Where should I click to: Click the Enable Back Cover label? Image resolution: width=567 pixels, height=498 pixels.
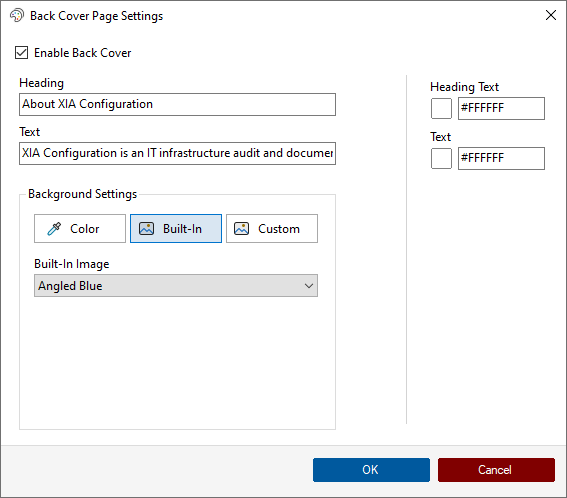82,53
